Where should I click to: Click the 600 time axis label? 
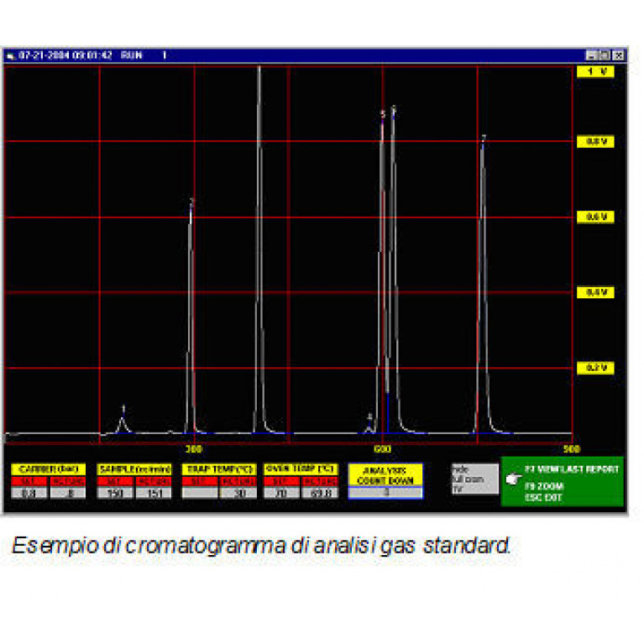(x=382, y=449)
